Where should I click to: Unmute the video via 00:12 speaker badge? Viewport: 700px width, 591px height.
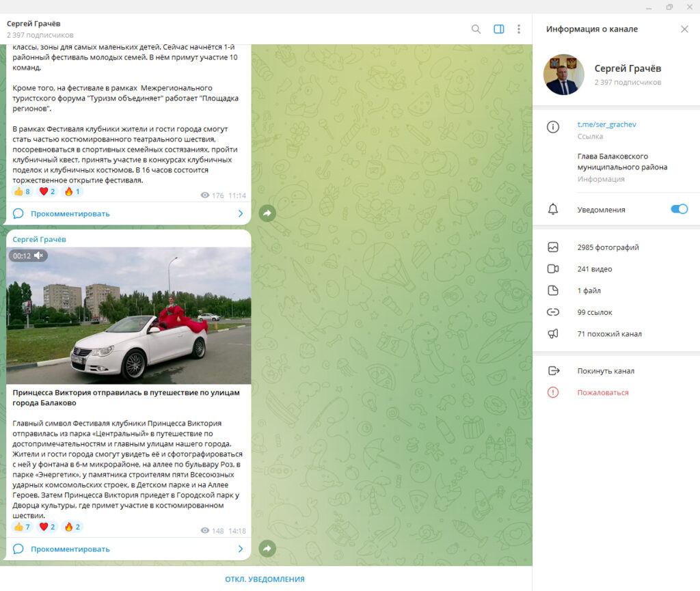(27, 256)
